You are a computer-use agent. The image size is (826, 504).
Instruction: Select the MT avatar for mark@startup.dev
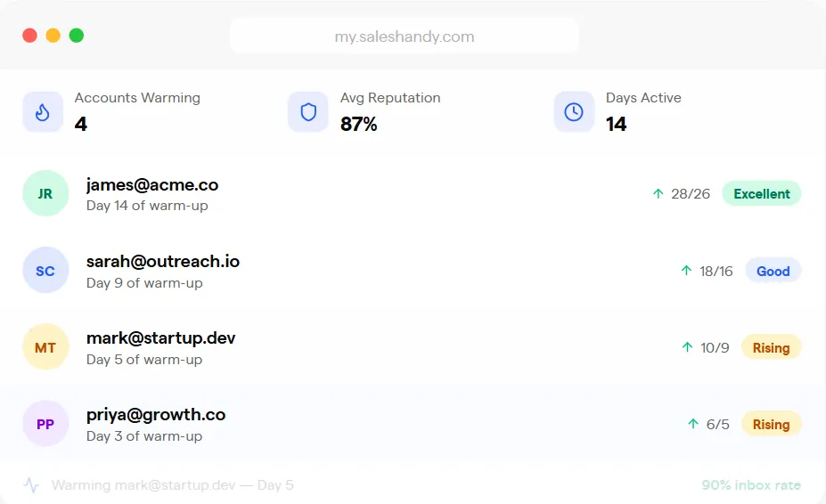coord(45,347)
